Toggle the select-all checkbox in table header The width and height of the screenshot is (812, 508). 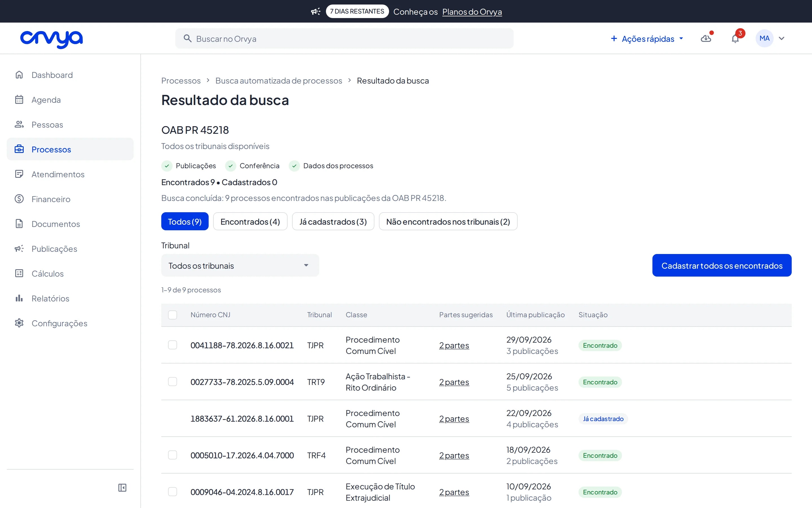click(x=173, y=315)
